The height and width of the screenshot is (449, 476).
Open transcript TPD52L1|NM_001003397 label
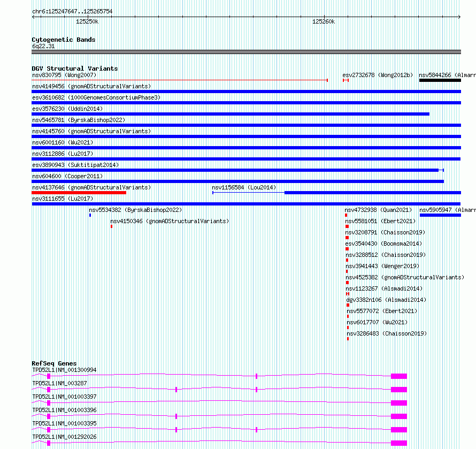(x=64, y=397)
